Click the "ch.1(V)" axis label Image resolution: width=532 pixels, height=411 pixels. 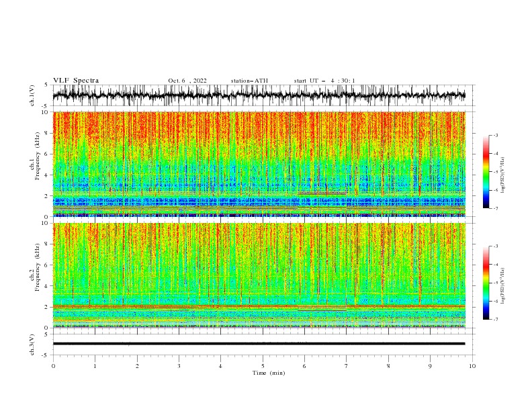(x=32, y=95)
